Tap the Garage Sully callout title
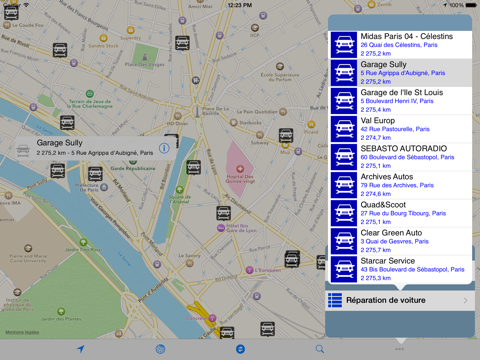The height and width of the screenshot is (360, 480). tap(59, 143)
